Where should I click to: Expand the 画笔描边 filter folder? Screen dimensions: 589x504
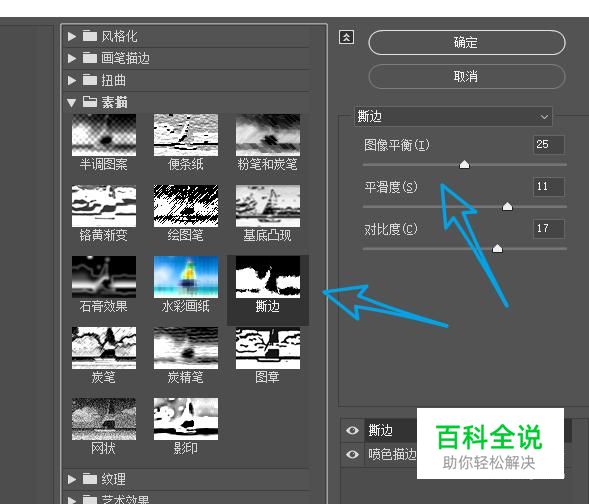[72, 58]
